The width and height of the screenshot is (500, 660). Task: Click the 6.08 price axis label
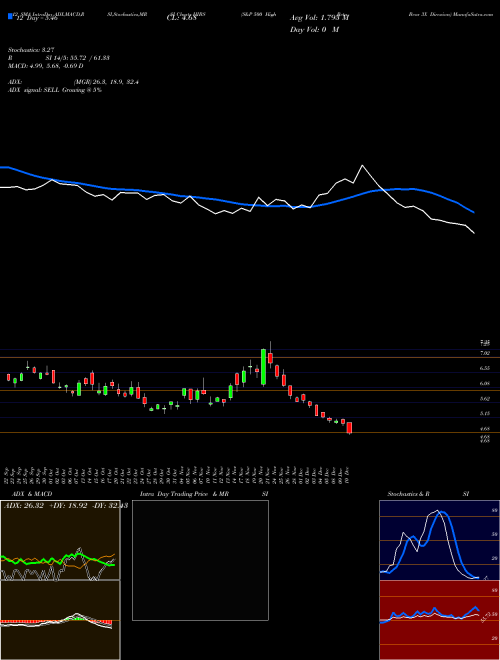[x=484, y=383]
